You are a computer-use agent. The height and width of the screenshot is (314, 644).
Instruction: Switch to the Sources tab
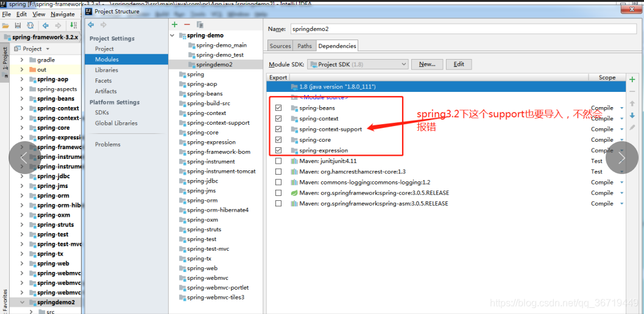click(x=280, y=46)
